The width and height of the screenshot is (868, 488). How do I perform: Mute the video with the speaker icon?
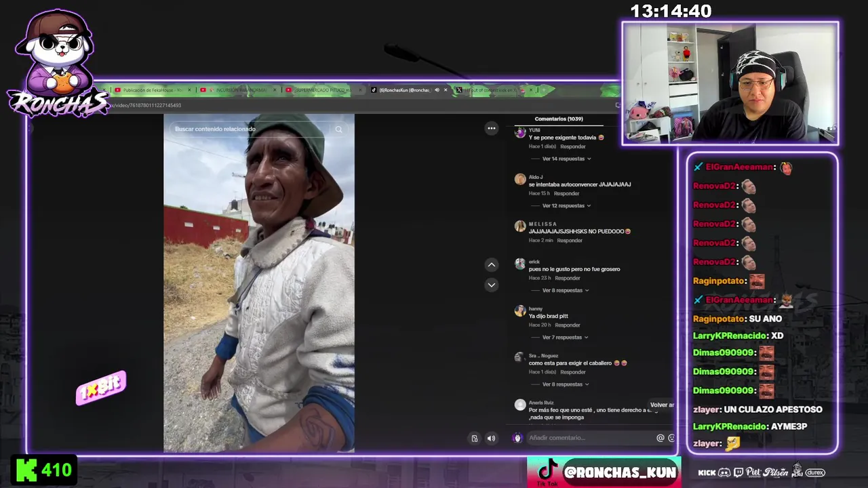click(492, 439)
